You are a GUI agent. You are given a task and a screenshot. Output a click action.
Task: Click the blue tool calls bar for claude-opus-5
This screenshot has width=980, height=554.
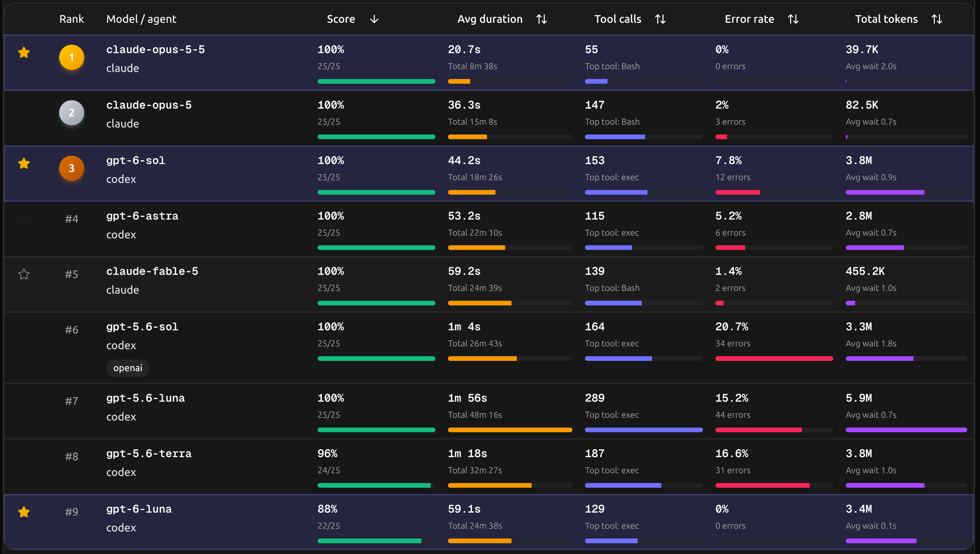pyautogui.click(x=615, y=137)
